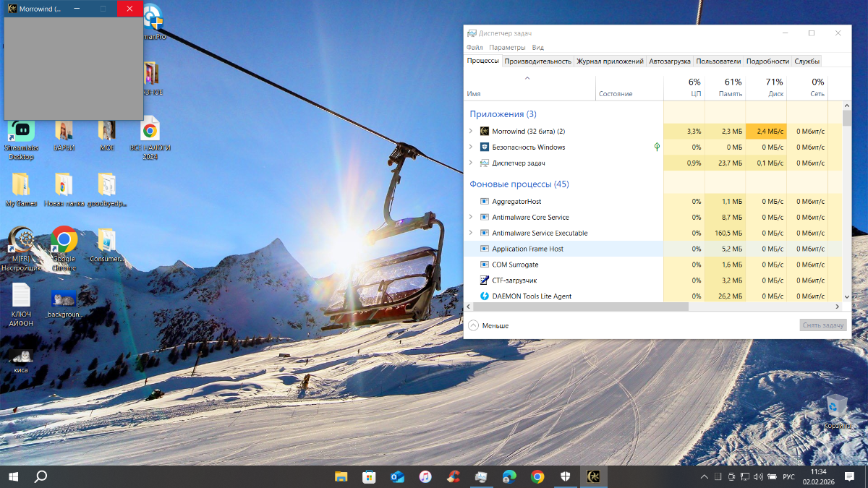Open the My Games folder on the desktop

pos(21,185)
